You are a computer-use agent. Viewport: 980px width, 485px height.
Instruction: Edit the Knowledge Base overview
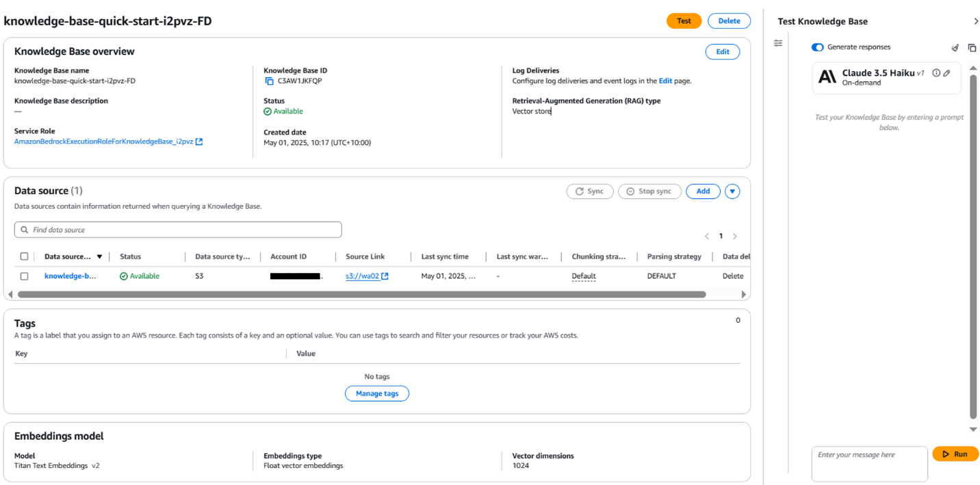723,52
